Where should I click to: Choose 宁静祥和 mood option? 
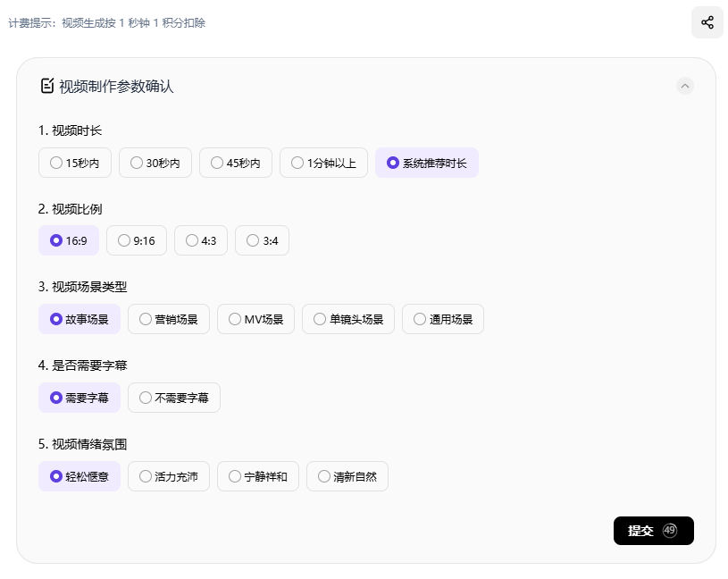(257, 476)
